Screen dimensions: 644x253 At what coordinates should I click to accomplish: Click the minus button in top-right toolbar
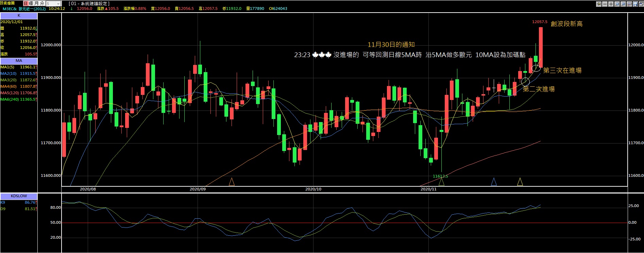pyautogui.click(x=605, y=4)
